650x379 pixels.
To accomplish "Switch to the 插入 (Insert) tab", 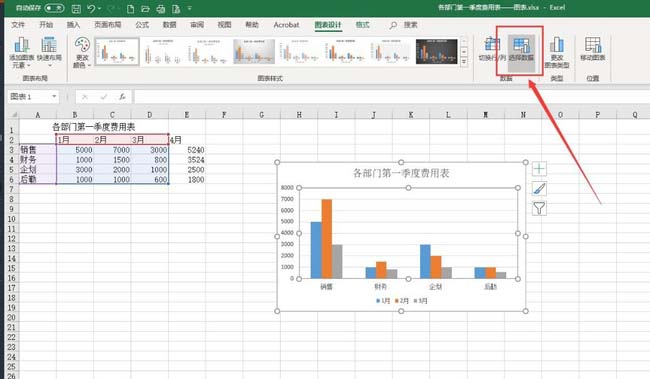I will click(73, 25).
